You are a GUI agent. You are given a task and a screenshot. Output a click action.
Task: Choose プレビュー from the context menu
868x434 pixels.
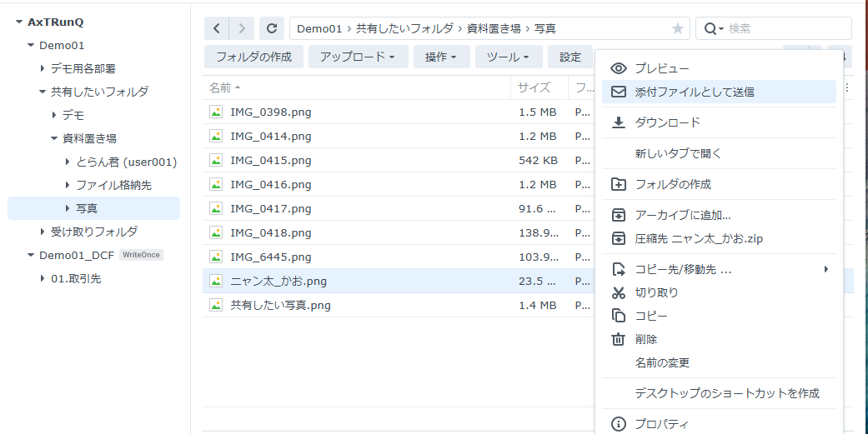point(719,68)
